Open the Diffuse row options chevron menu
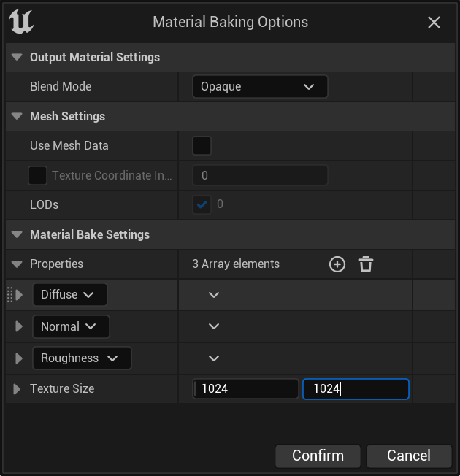The image size is (460, 476). click(214, 295)
